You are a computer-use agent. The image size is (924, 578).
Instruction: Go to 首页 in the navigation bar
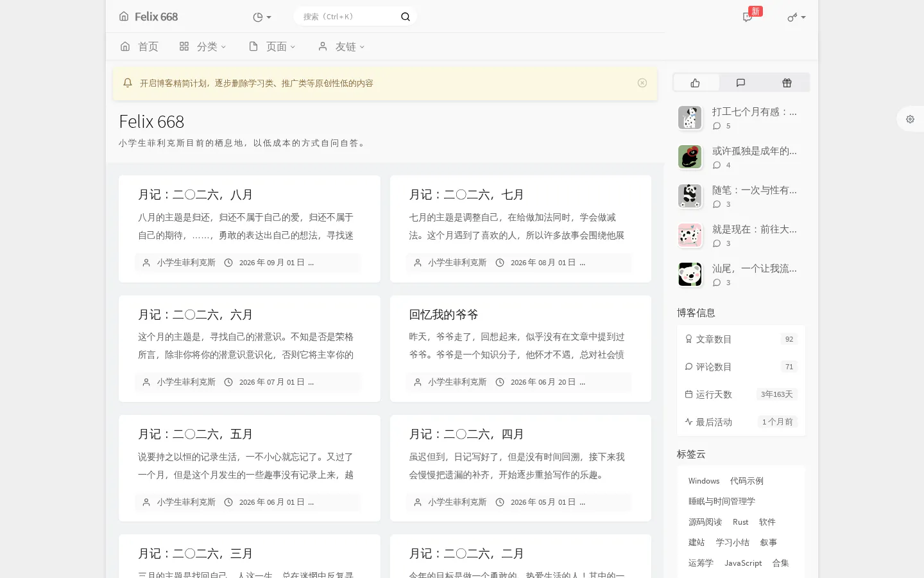pyautogui.click(x=139, y=46)
